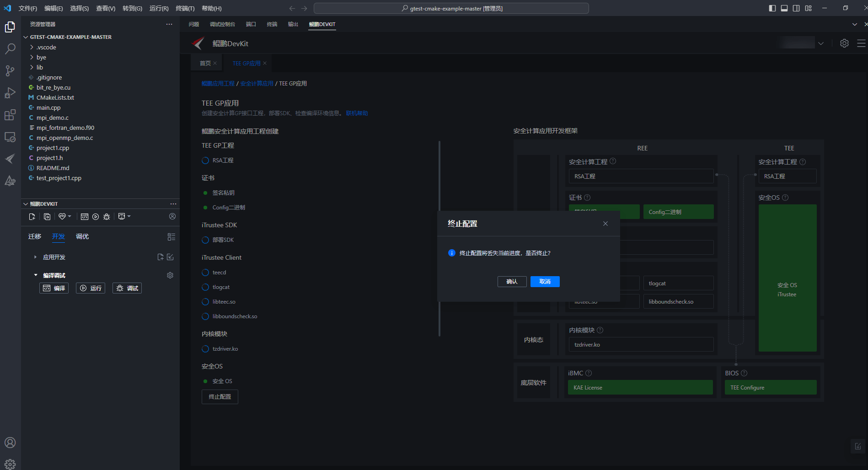Click the 安全计算应用 breadcrumb link
Viewport: 868px width, 470px height.
tap(257, 84)
